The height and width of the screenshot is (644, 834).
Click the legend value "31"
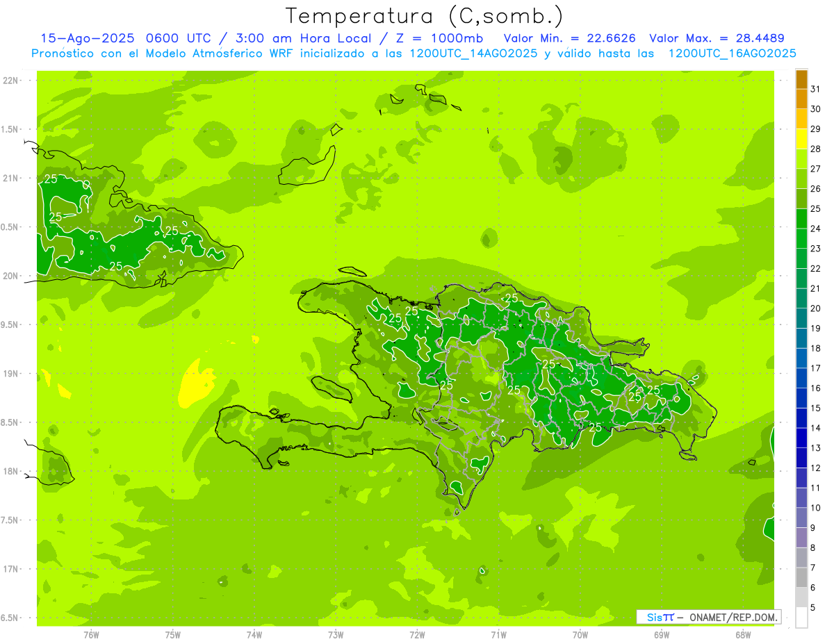tap(815, 89)
